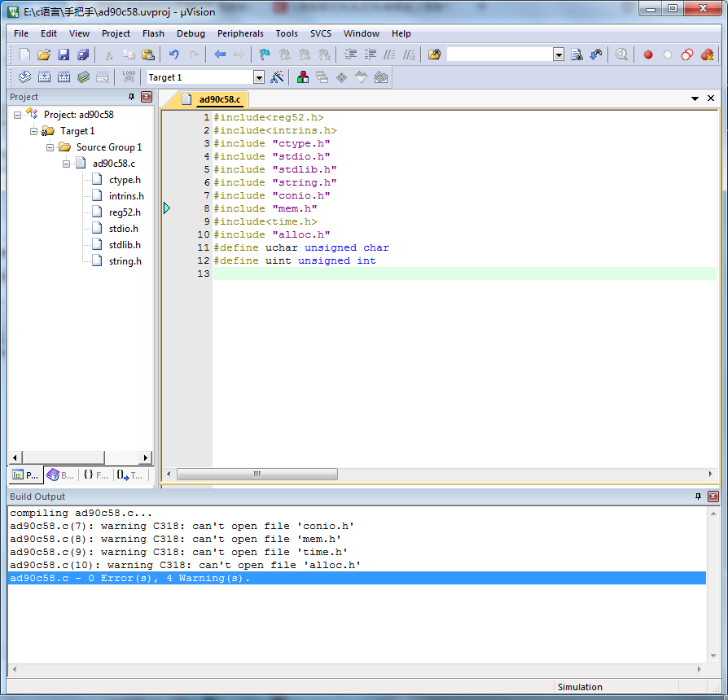Undo the last edit
728x700 pixels.
173,55
